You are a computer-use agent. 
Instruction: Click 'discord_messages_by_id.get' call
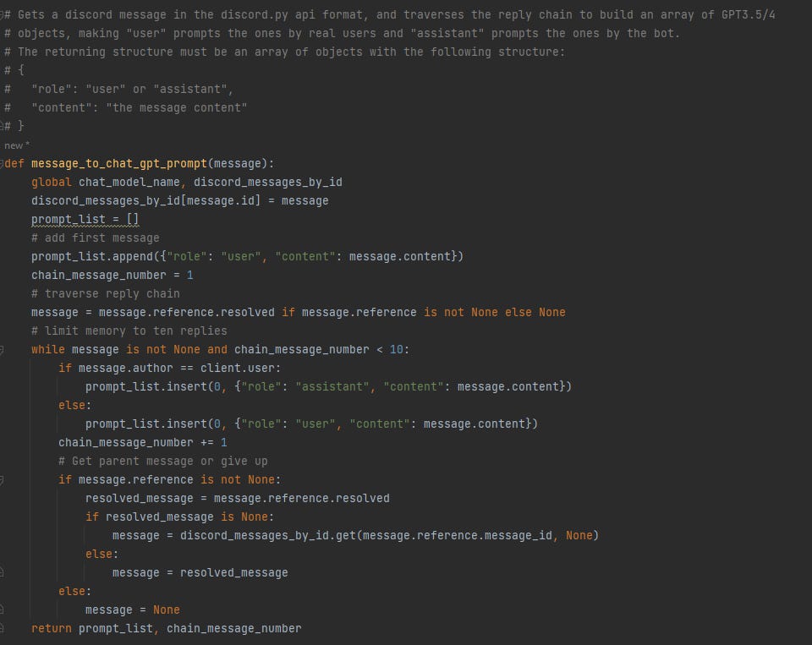tap(268, 535)
